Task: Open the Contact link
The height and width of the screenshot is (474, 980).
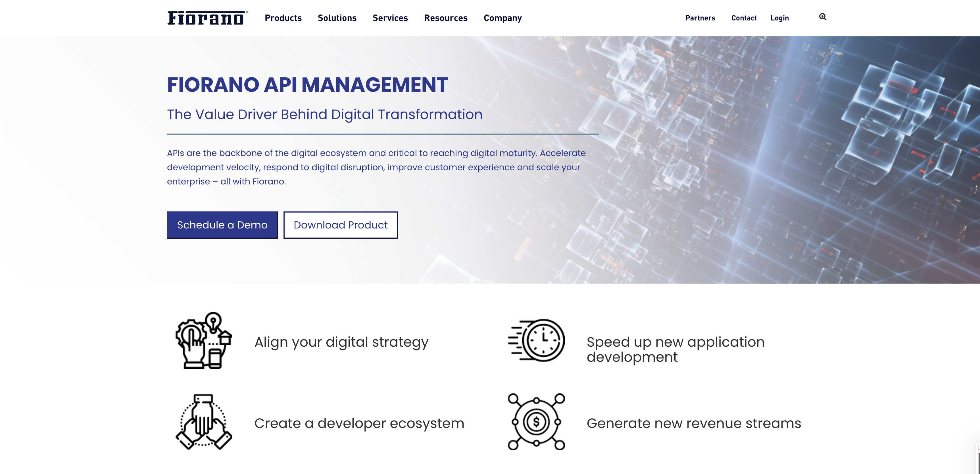Action: tap(744, 18)
